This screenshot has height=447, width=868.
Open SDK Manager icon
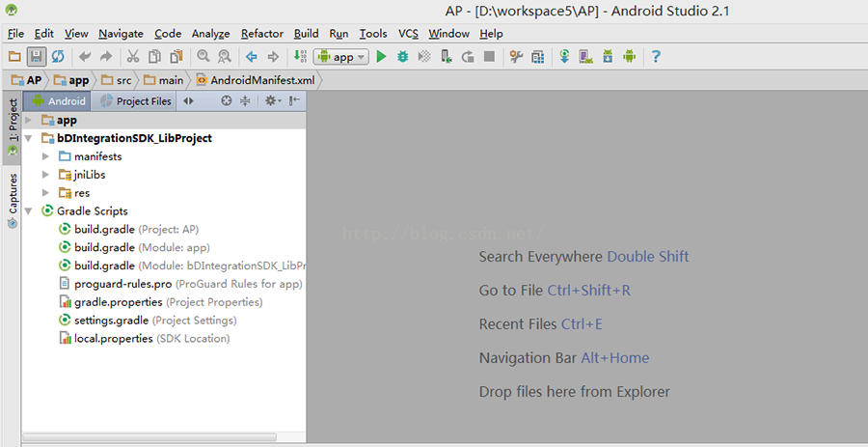pyautogui.click(x=608, y=57)
